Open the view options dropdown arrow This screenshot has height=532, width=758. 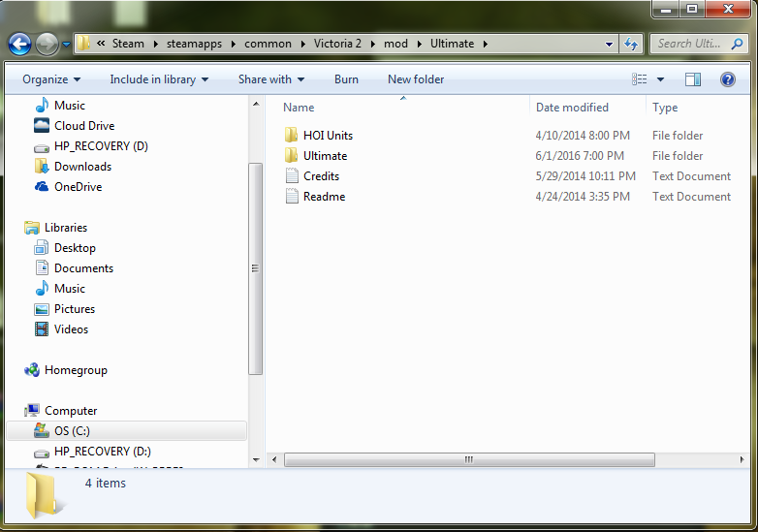click(660, 79)
